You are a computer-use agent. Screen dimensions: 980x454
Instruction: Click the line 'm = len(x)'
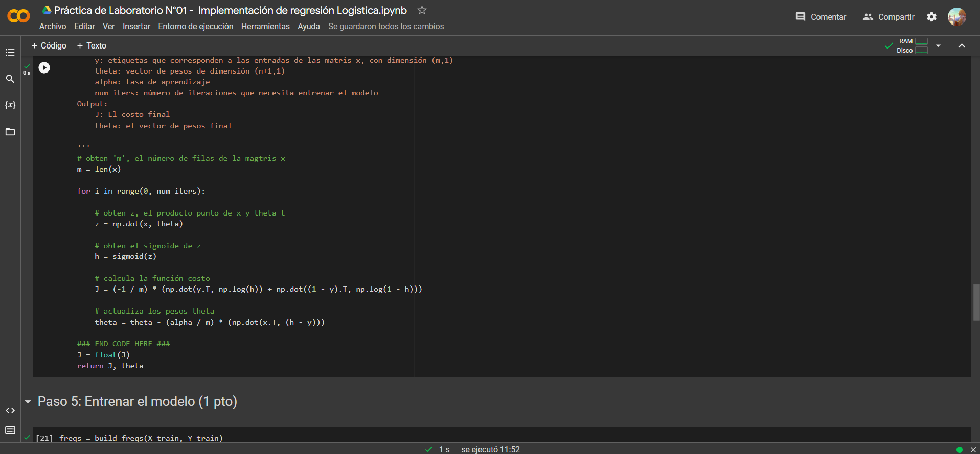tap(99, 169)
